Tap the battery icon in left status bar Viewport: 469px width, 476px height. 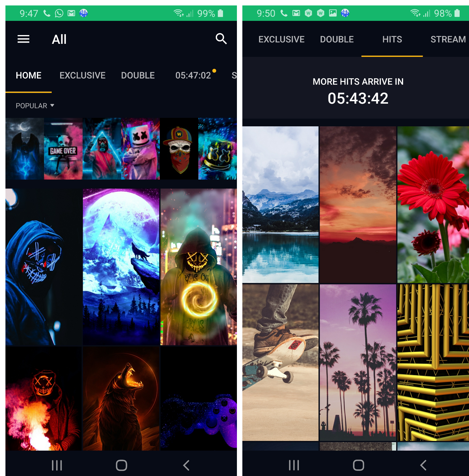pyautogui.click(x=221, y=13)
